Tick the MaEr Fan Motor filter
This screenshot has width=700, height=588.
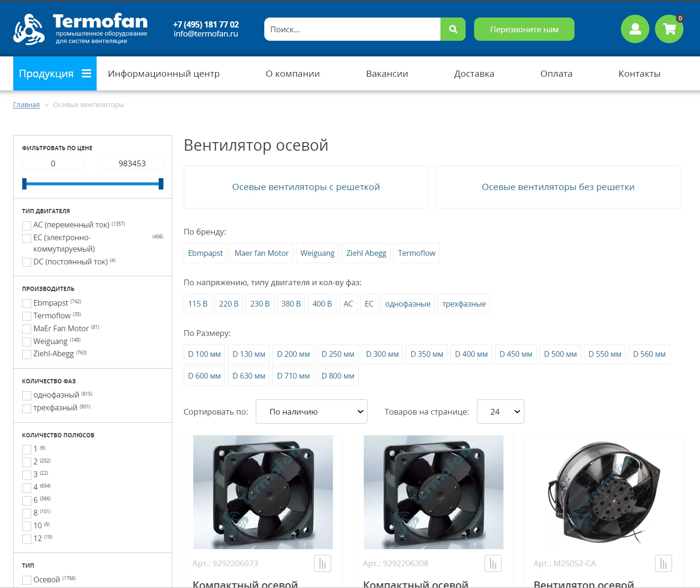point(27,329)
